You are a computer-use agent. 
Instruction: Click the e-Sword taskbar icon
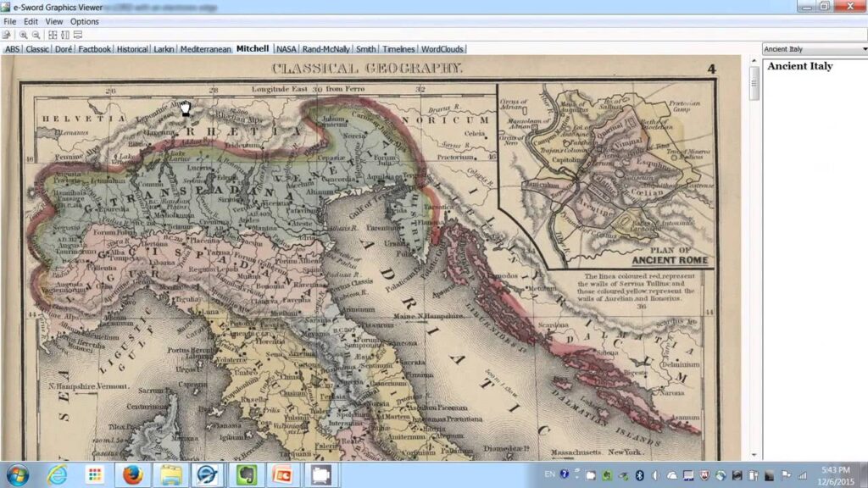pos(208,475)
